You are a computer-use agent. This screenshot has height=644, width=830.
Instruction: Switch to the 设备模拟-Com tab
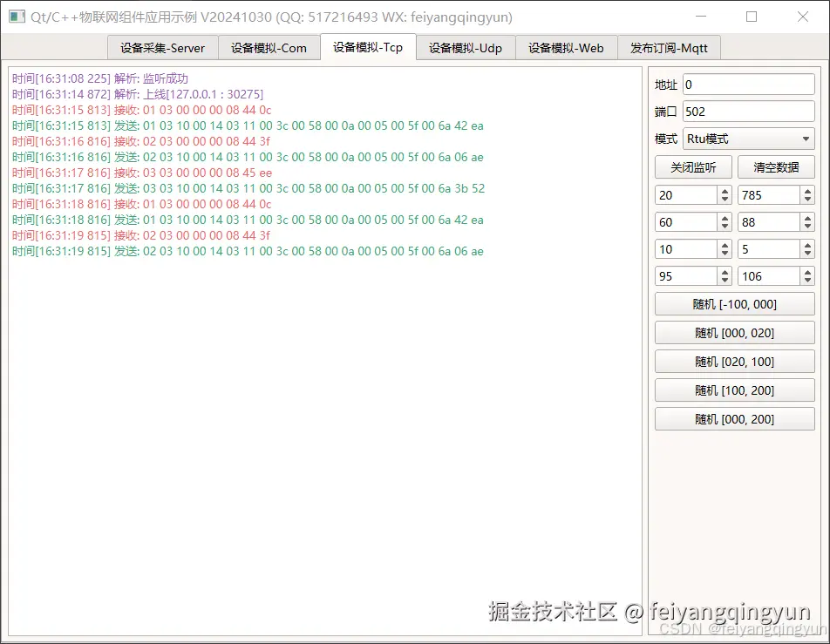click(269, 48)
